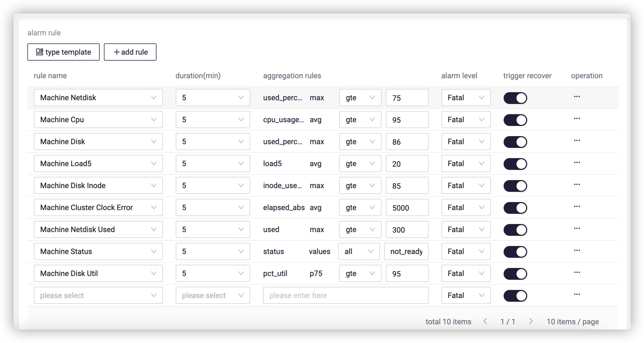Open the 10 items / page selector
Image resolution: width=644 pixels, height=343 pixels.
[572, 322]
